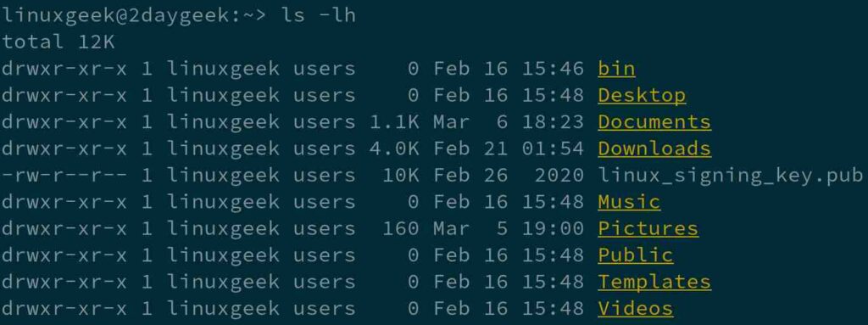
Task: Click the 1.1K size of Documents
Action: click(x=394, y=122)
